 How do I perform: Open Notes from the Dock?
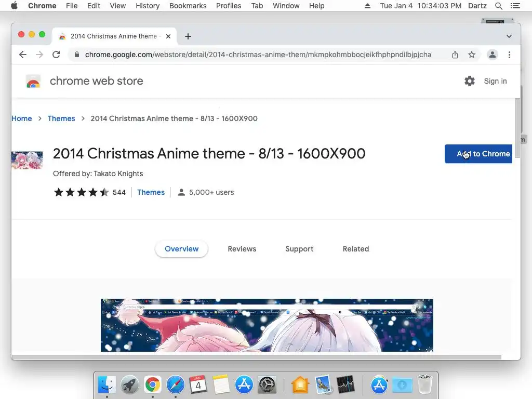click(221, 385)
